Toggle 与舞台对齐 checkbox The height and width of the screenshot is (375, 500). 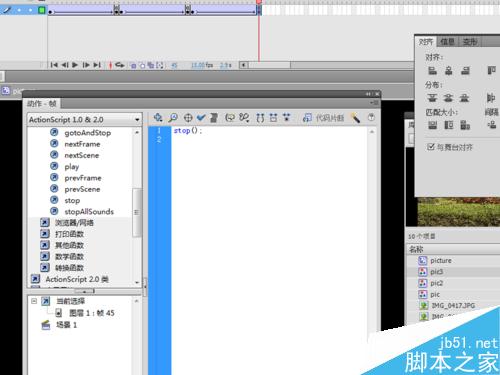click(431, 147)
